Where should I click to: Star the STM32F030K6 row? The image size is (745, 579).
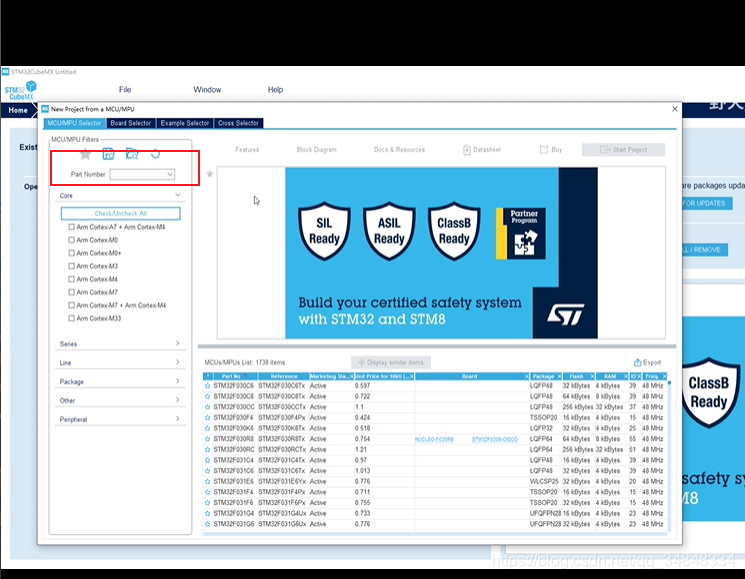pos(207,428)
